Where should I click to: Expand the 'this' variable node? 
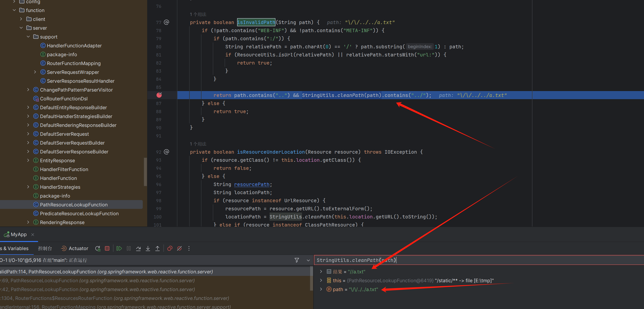[x=321, y=280]
